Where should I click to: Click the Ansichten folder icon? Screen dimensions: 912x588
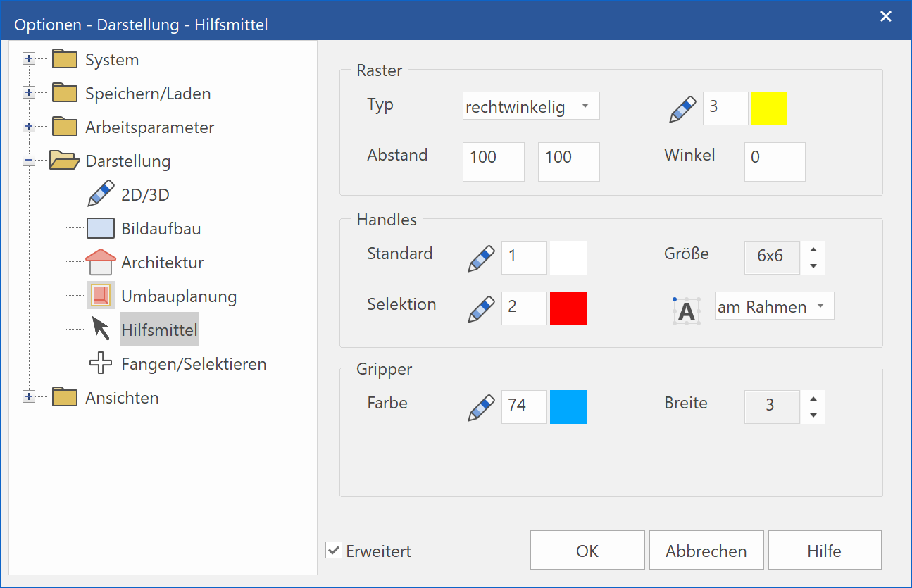click(65, 396)
